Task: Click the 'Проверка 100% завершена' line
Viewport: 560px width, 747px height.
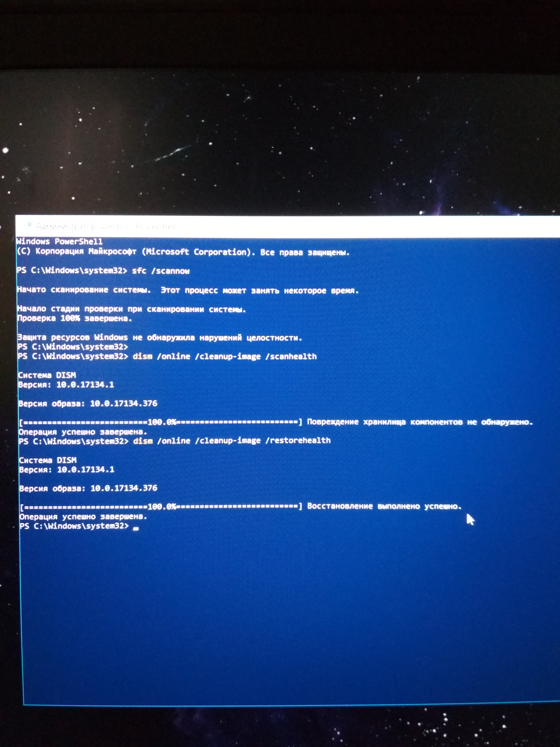Action: [x=74, y=318]
